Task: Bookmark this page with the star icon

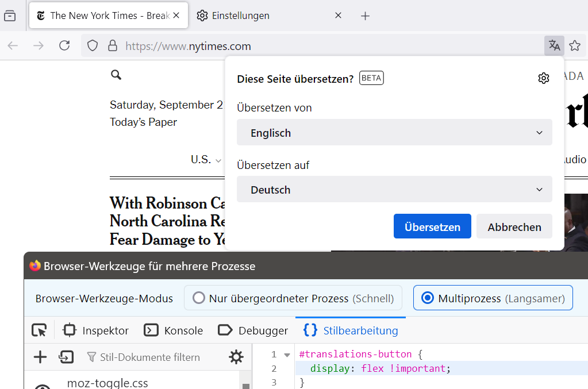Action: (x=575, y=46)
